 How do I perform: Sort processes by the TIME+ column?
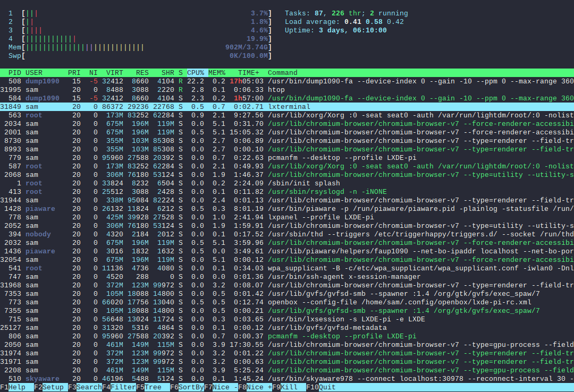248,73
